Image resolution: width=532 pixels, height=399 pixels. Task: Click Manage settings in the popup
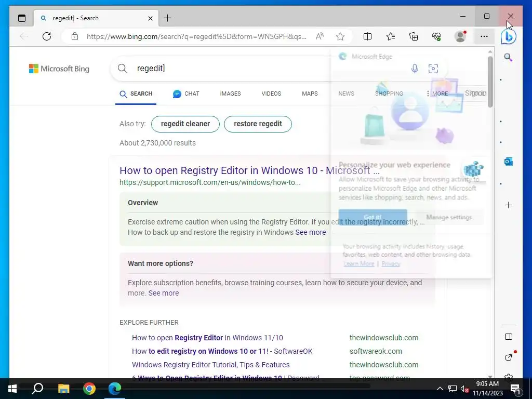[x=449, y=217]
